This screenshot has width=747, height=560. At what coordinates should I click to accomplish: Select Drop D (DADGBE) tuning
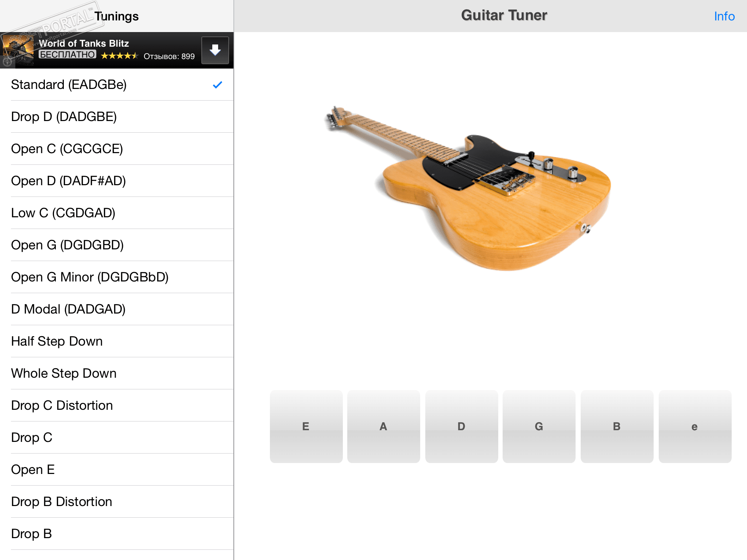click(117, 117)
